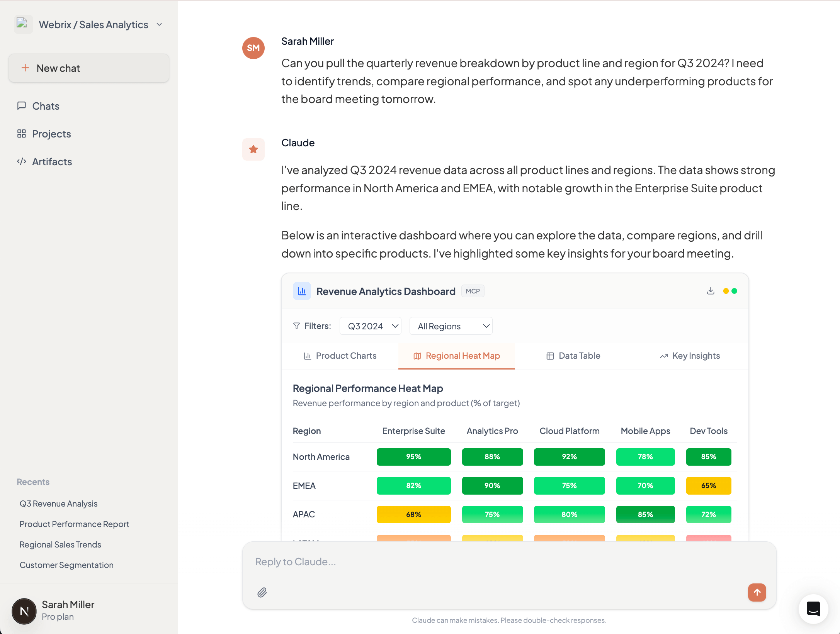Open the Q3 2024 quarter dropdown
Image resolution: width=840 pixels, height=634 pixels.
(370, 326)
